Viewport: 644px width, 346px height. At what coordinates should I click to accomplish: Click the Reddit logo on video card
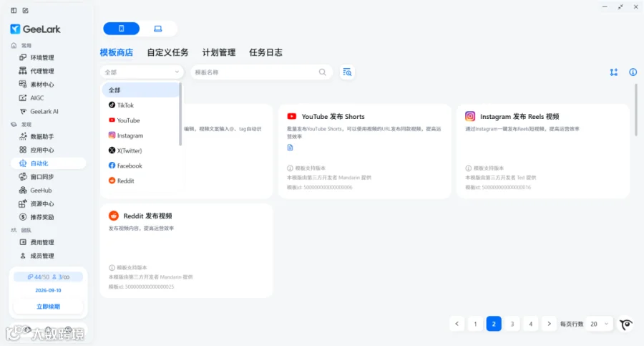114,216
